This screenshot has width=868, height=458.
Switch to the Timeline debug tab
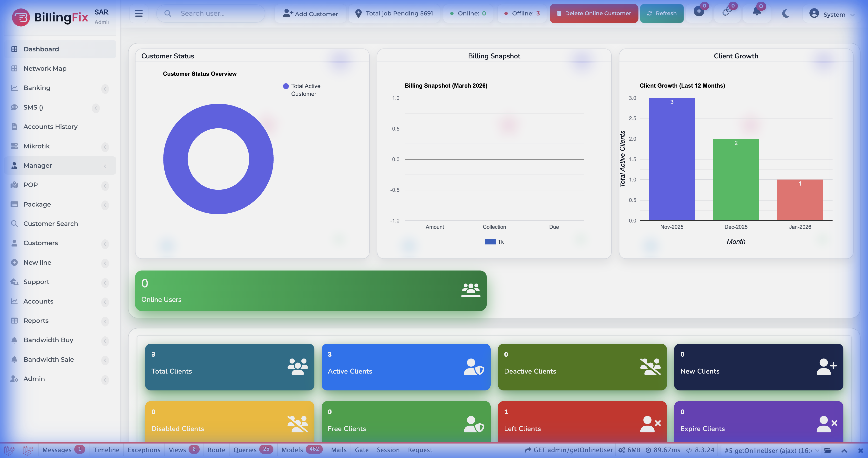(x=106, y=450)
